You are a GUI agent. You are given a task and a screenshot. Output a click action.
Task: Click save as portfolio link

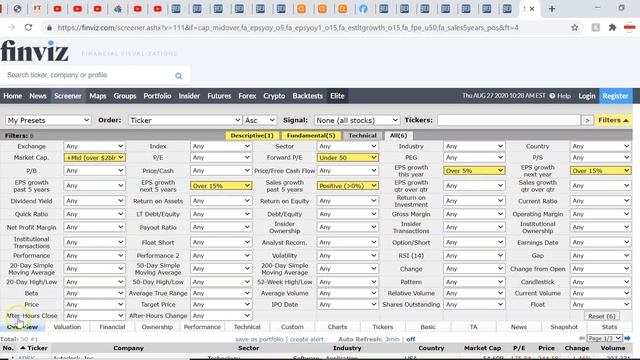click(x=259, y=339)
